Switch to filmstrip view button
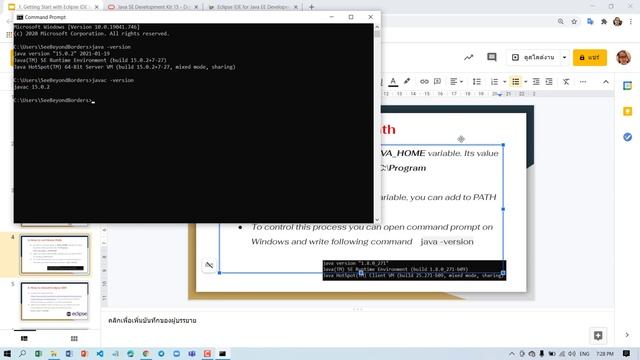 coord(24,338)
